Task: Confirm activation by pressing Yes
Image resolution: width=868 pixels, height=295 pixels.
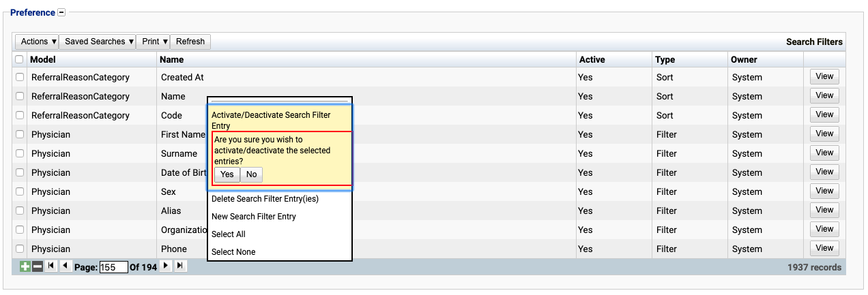Action: point(227,174)
